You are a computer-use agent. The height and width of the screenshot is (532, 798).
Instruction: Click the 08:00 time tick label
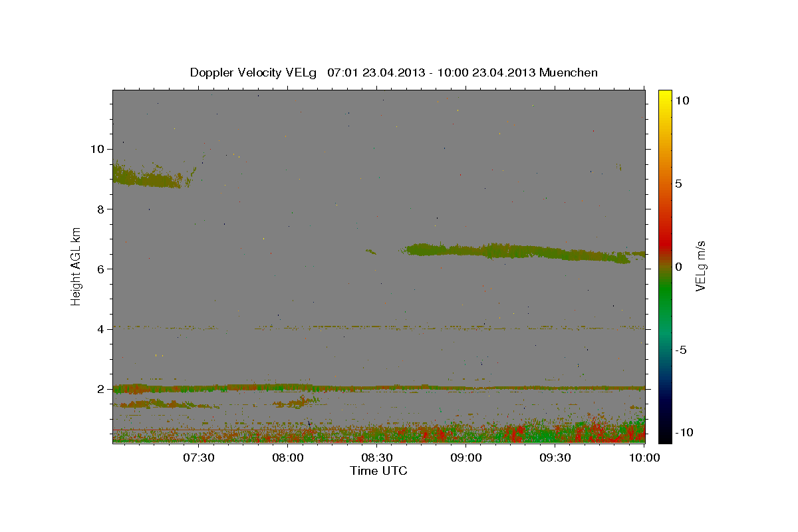click(288, 458)
